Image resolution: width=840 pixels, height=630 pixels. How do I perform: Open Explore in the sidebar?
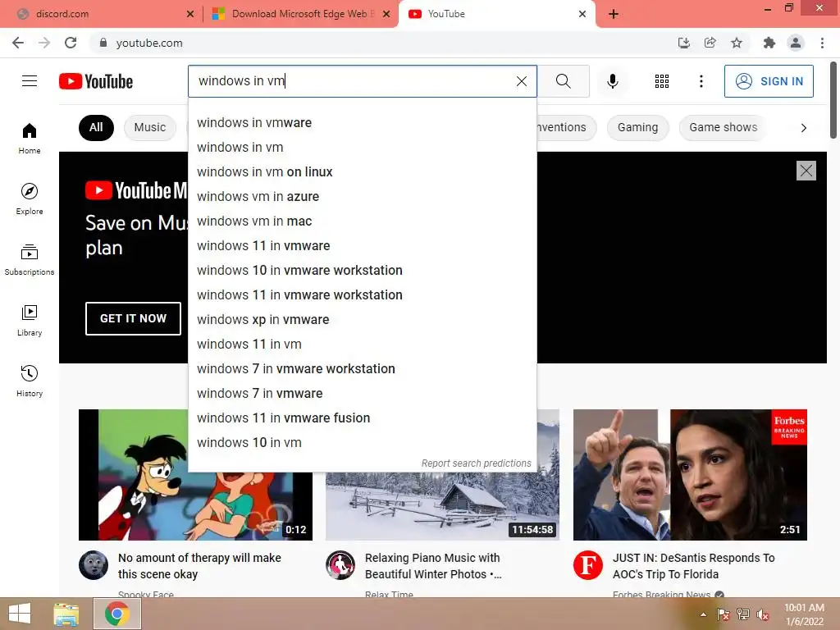tap(30, 199)
